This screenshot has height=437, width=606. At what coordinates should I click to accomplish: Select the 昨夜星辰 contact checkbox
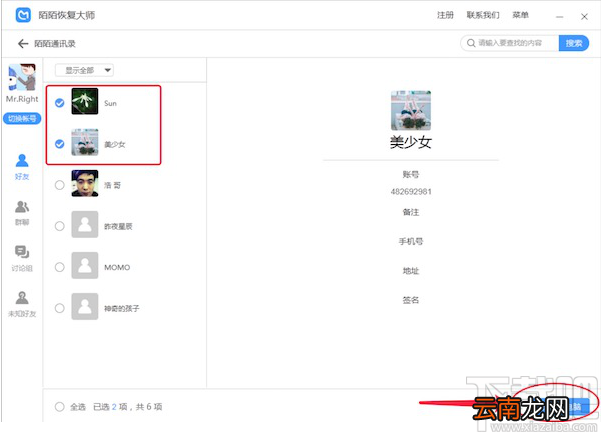(60, 226)
